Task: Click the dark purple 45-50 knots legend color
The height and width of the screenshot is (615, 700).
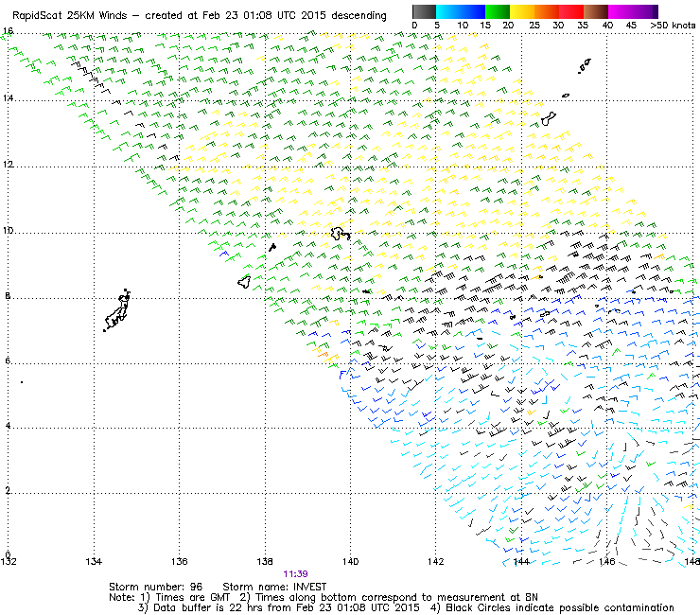Action: coord(645,11)
